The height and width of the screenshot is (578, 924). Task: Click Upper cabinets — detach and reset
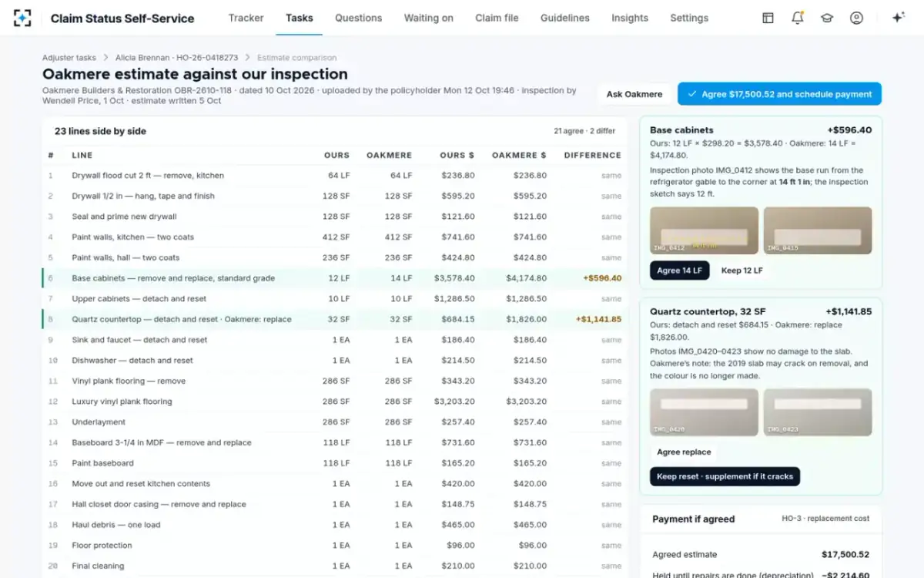tap(139, 299)
